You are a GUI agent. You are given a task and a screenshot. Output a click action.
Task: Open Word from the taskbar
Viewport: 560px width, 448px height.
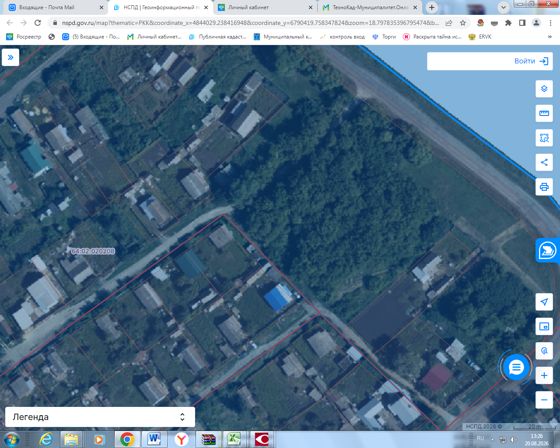coord(154,439)
